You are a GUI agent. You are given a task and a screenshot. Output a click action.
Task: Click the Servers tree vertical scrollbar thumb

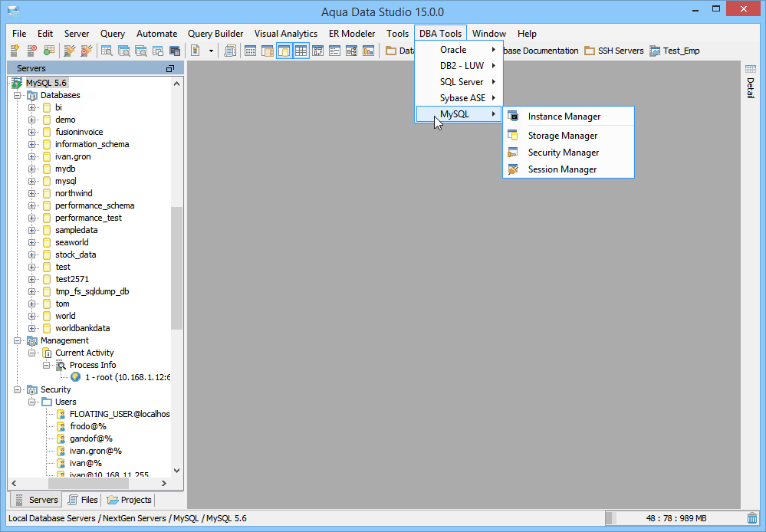click(x=176, y=268)
